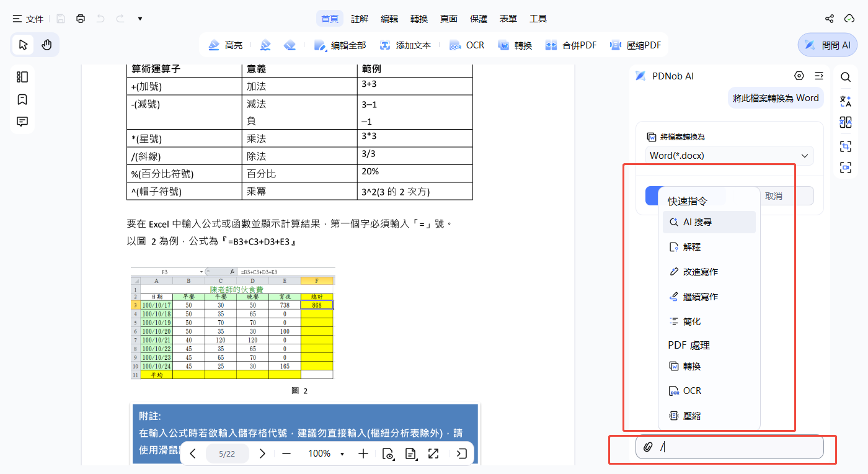Viewport: 868px width, 474px height.
Task: Switch to the 編輯 tab
Action: point(389,19)
